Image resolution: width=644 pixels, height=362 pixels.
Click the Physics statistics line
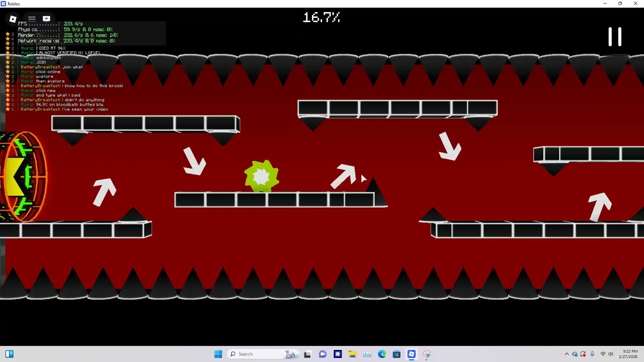tap(65, 30)
